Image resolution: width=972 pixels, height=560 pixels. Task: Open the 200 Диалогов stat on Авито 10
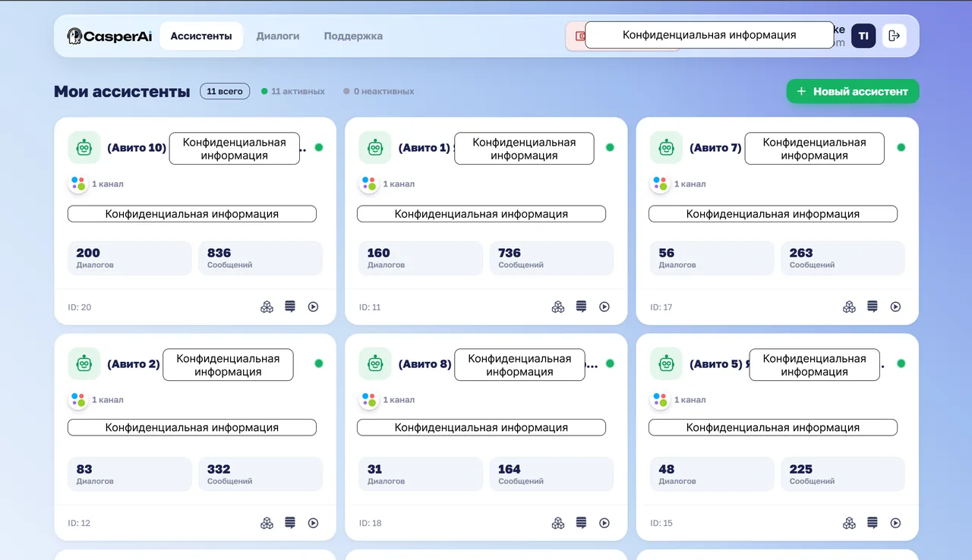point(130,258)
